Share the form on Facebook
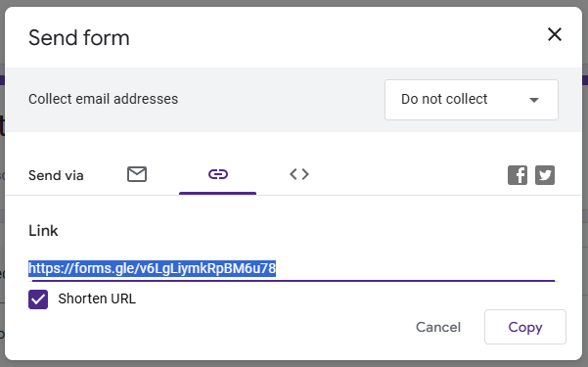588x367 pixels. click(518, 175)
